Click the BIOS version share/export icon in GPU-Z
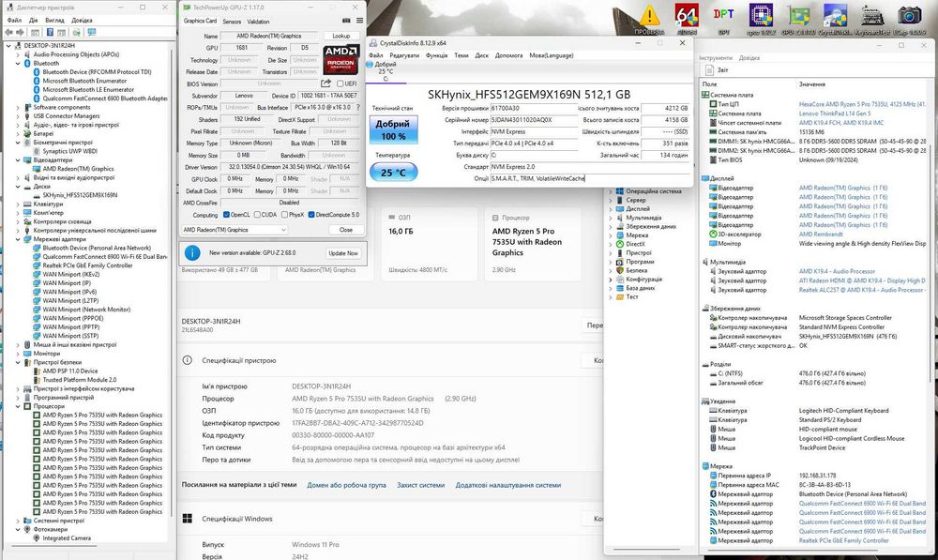 [325, 83]
